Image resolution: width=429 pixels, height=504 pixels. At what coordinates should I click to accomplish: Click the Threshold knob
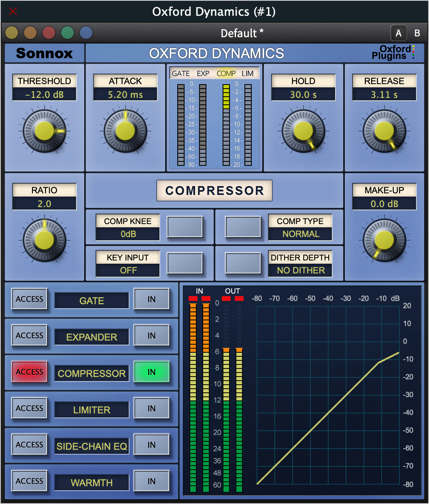(x=45, y=131)
